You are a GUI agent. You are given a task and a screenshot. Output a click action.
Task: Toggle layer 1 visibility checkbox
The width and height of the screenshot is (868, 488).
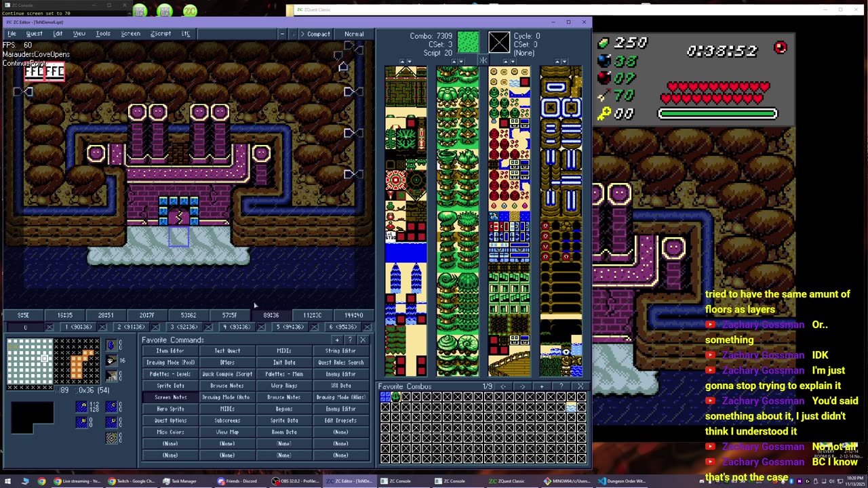(x=102, y=327)
